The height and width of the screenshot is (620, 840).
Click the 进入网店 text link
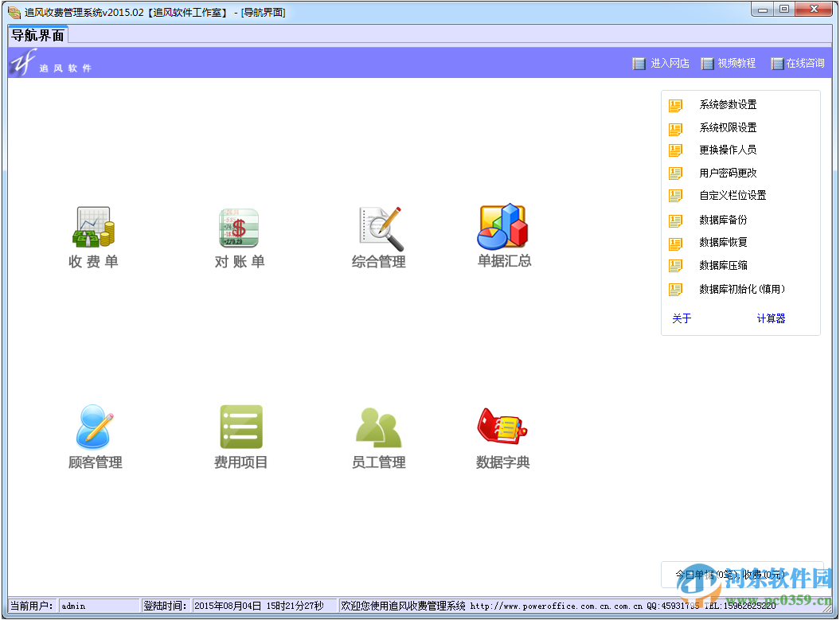[670, 63]
